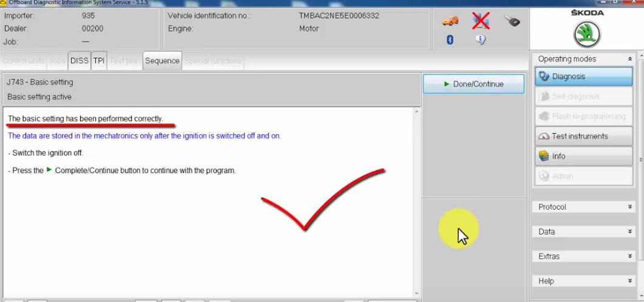Click the Admin button

coord(584,176)
